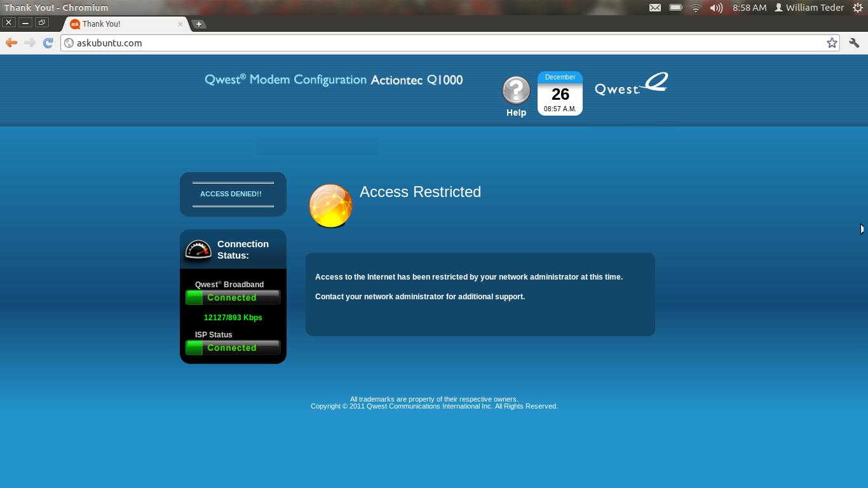Click the battery status indicator
868x488 pixels.
675,8
